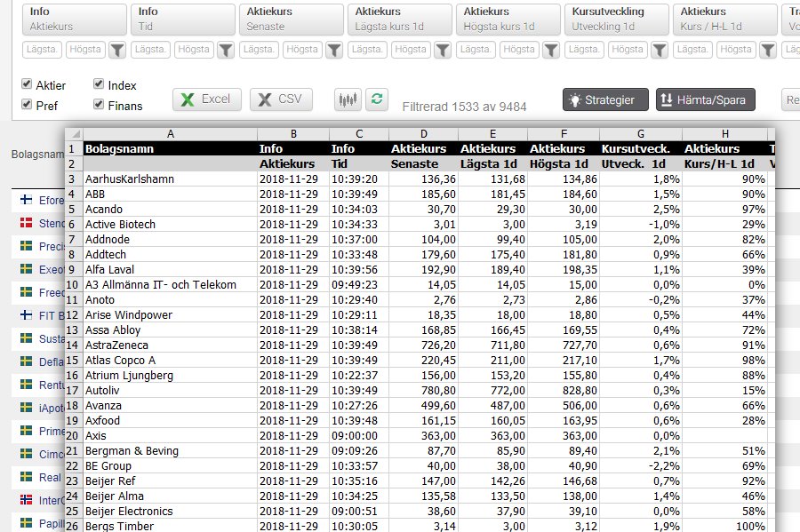Screen dimensions: 800x532
Task: Click the spreadsheet select-all corner
Action: point(75,134)
